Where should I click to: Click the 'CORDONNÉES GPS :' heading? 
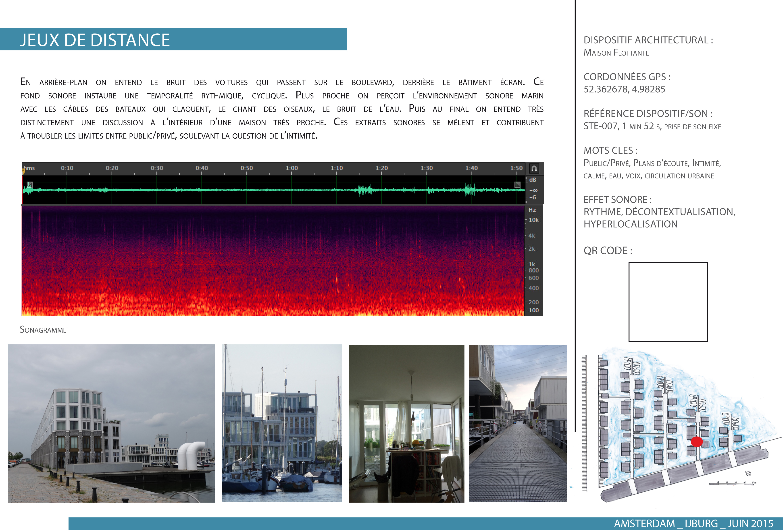(x=627, y=77)
